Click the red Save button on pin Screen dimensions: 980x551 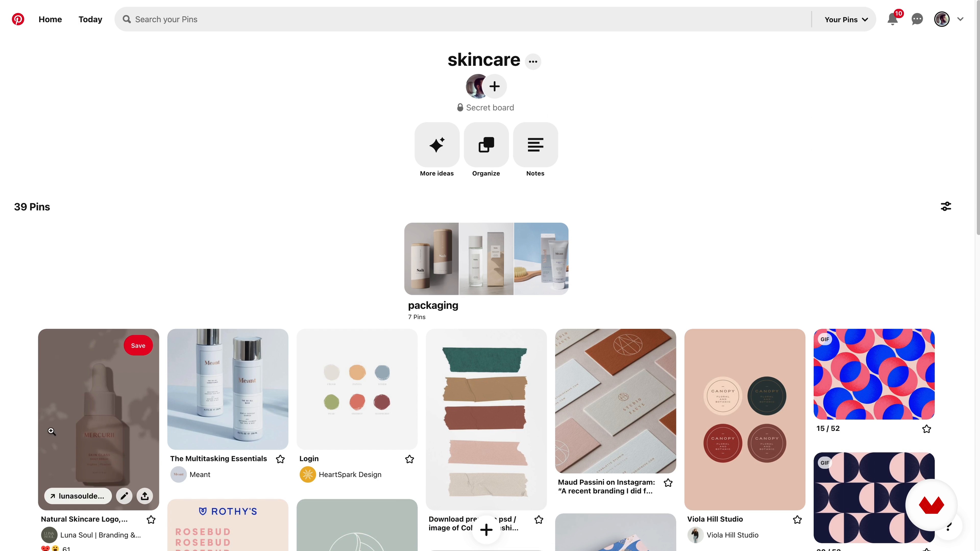point(138,345)
